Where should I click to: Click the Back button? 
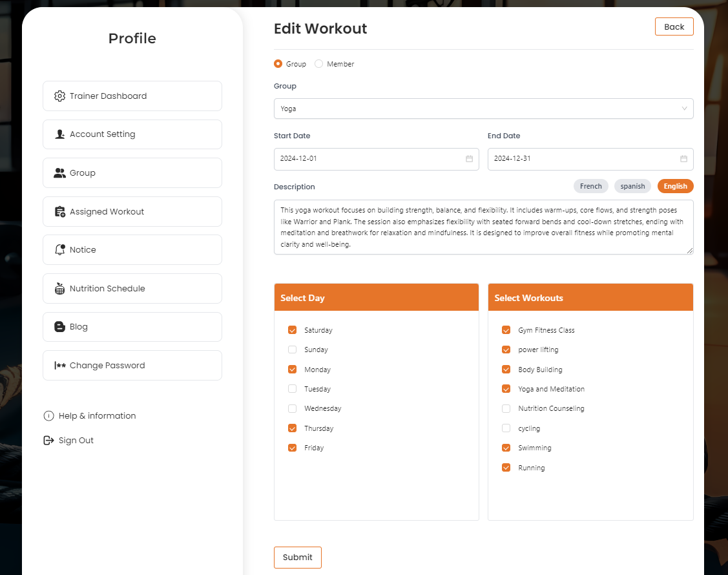[x=674, y=26]
